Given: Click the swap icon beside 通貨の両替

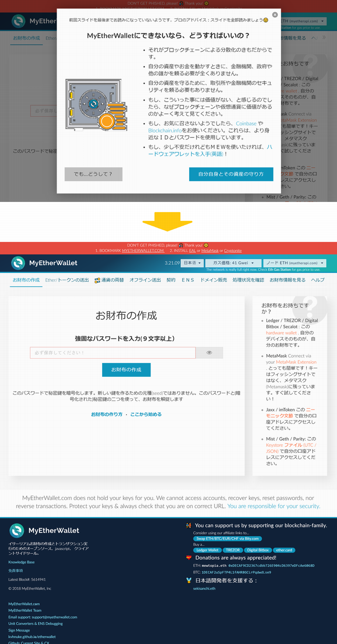Looking at the screenshot, I should click(97, 280).
